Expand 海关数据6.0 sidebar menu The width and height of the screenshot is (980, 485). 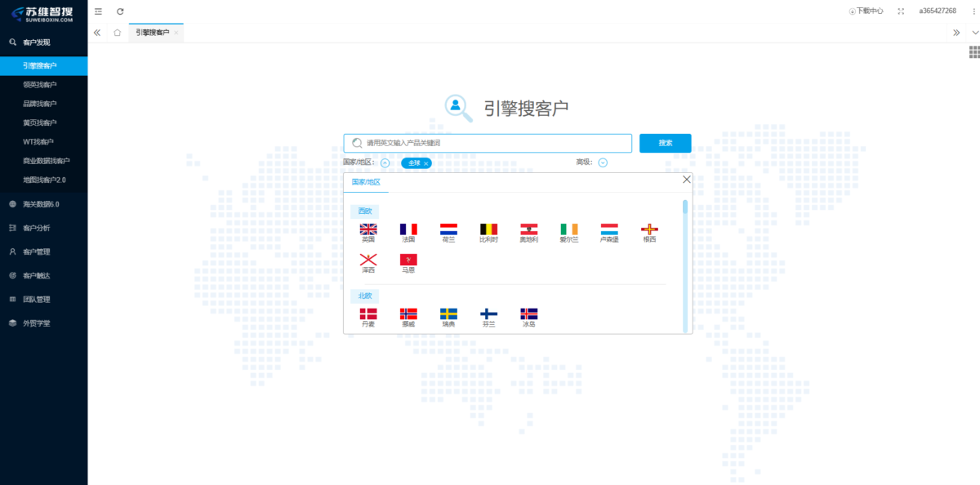43,204
